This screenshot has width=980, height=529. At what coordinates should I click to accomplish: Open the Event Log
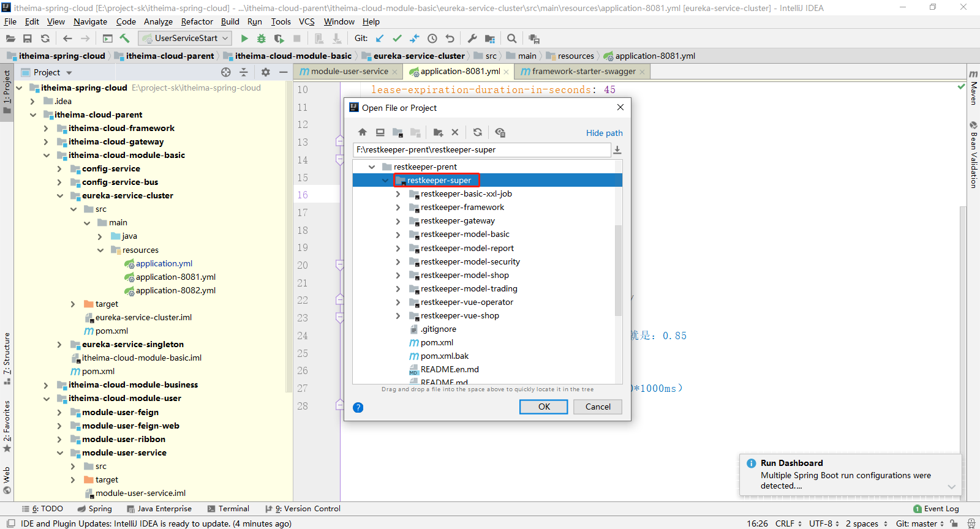click(x=936, y=509)
